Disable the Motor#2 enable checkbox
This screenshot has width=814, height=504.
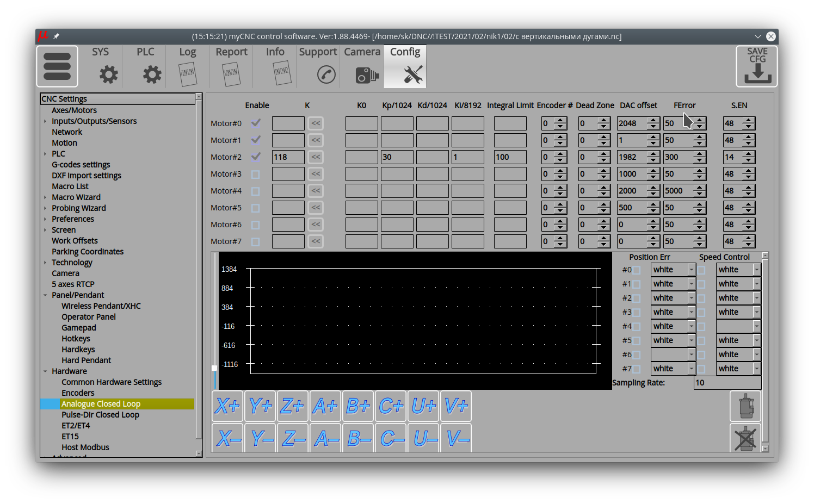click(256, 157)
